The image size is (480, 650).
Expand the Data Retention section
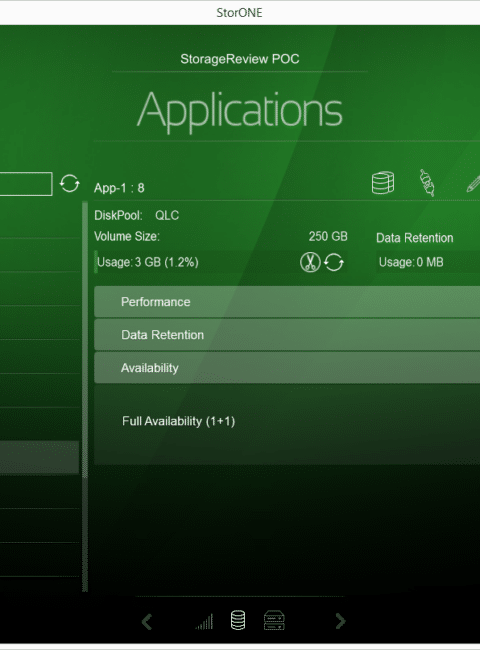[x=287, y=335]
